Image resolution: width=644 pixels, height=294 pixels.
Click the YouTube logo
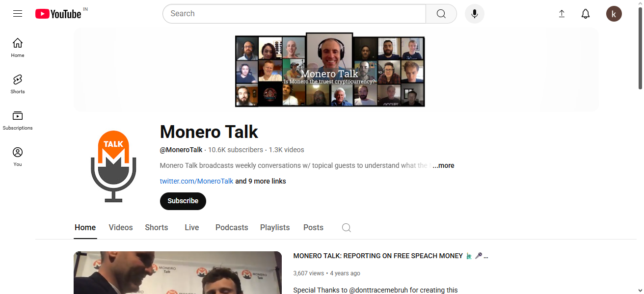click(x=58, y=14)
